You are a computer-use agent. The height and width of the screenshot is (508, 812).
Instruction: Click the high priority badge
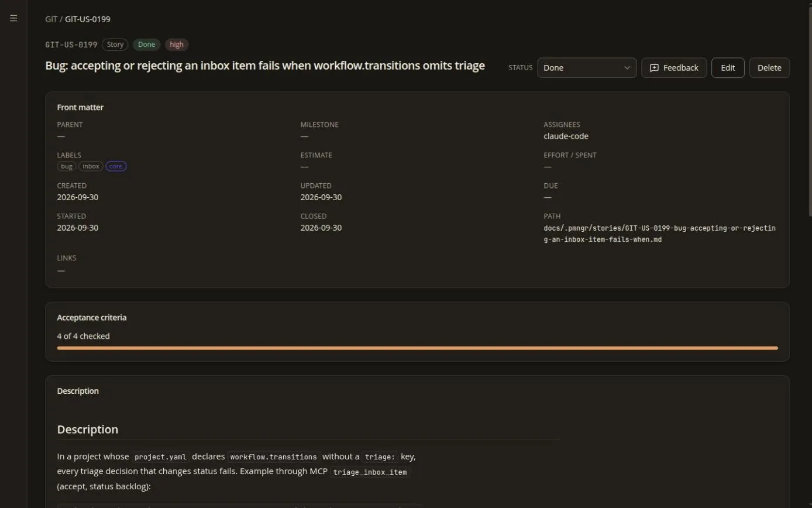(177, 44)
